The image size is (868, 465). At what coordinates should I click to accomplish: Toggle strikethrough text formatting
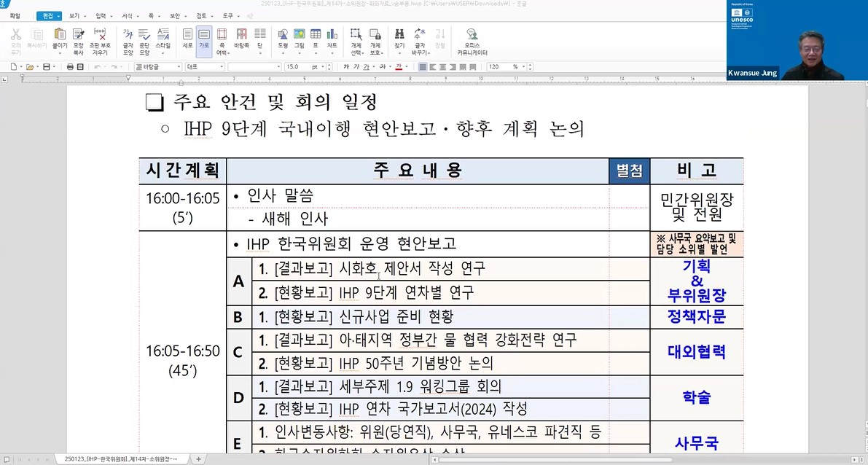pyautogui.click(x=382, y=67)
